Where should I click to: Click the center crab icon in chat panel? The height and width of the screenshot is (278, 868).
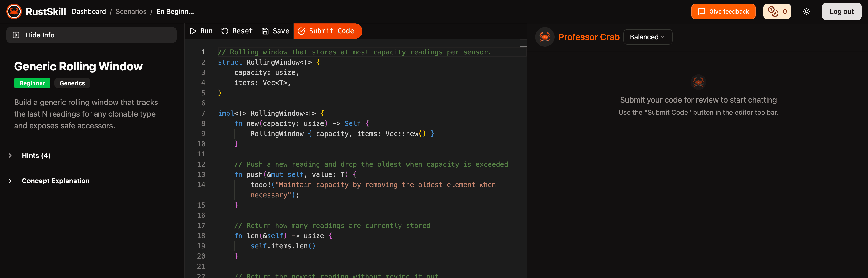point(698,82)
